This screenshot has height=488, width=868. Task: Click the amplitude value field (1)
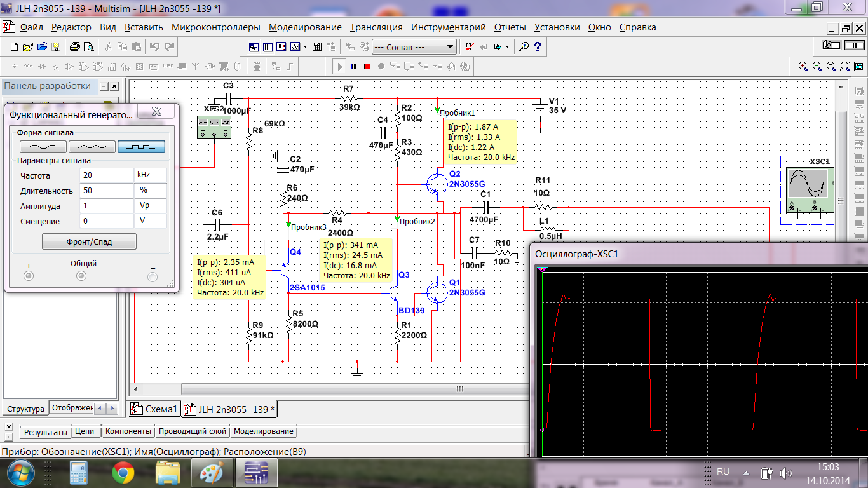(106, 207)
